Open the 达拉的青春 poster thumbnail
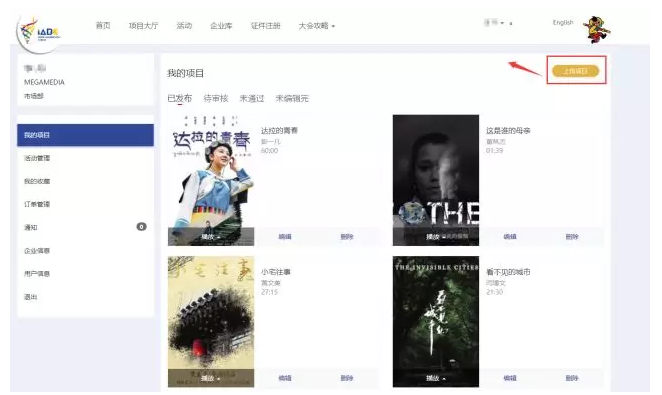Screen dimensions: 662x395 pyautogui.click(x=211, y=180)
